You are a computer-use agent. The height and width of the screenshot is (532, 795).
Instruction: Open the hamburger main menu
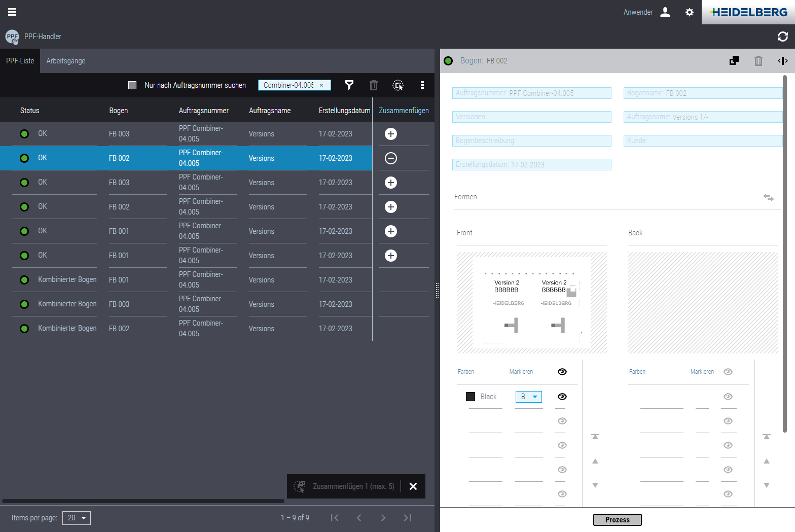(12, 12)
